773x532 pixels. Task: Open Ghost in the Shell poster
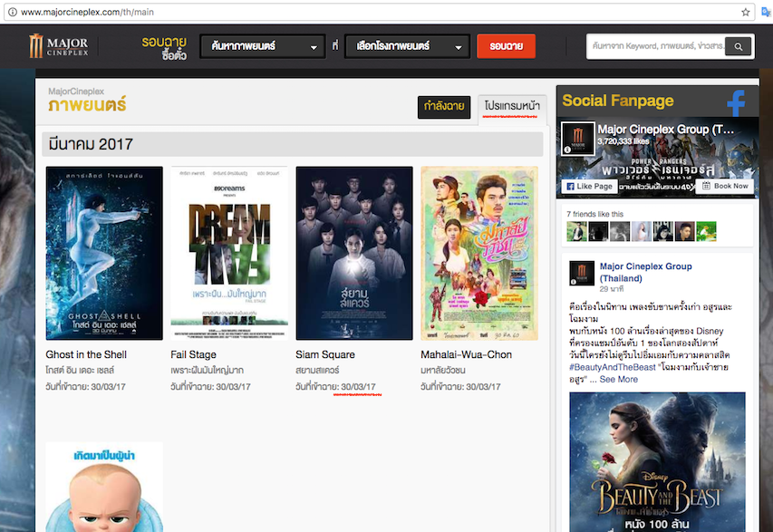(104, 253)
